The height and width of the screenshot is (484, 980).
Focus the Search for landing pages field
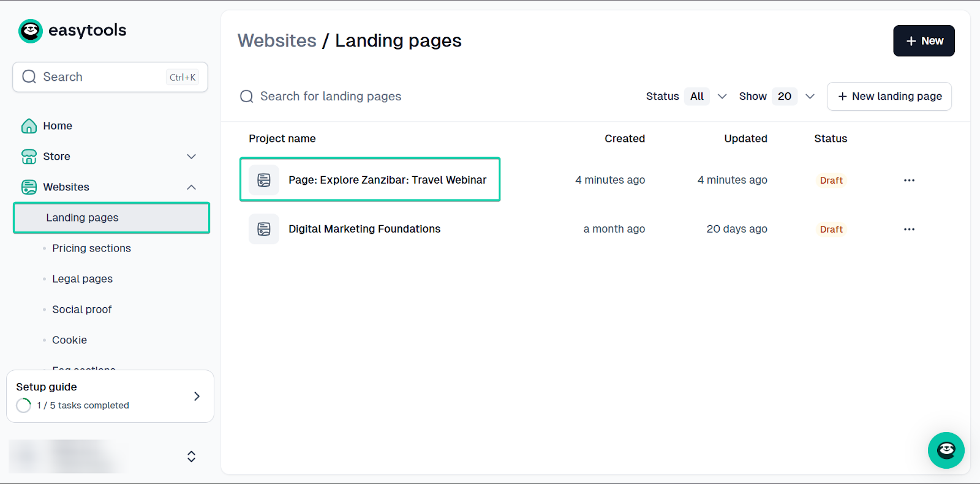331,97
